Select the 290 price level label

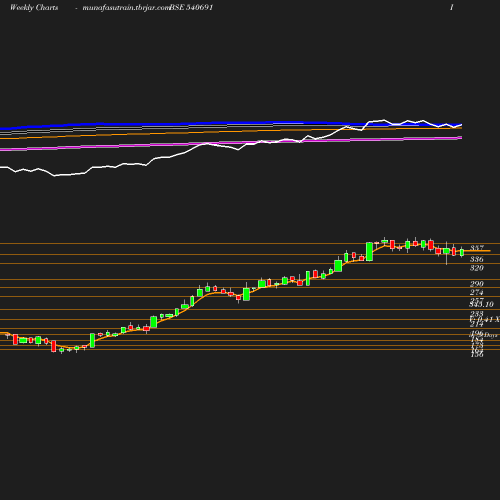477,284
